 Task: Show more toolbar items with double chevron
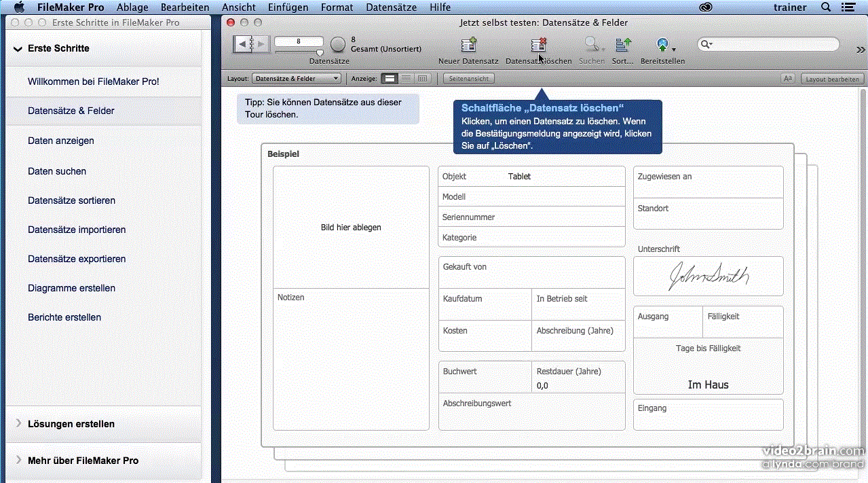861,50
